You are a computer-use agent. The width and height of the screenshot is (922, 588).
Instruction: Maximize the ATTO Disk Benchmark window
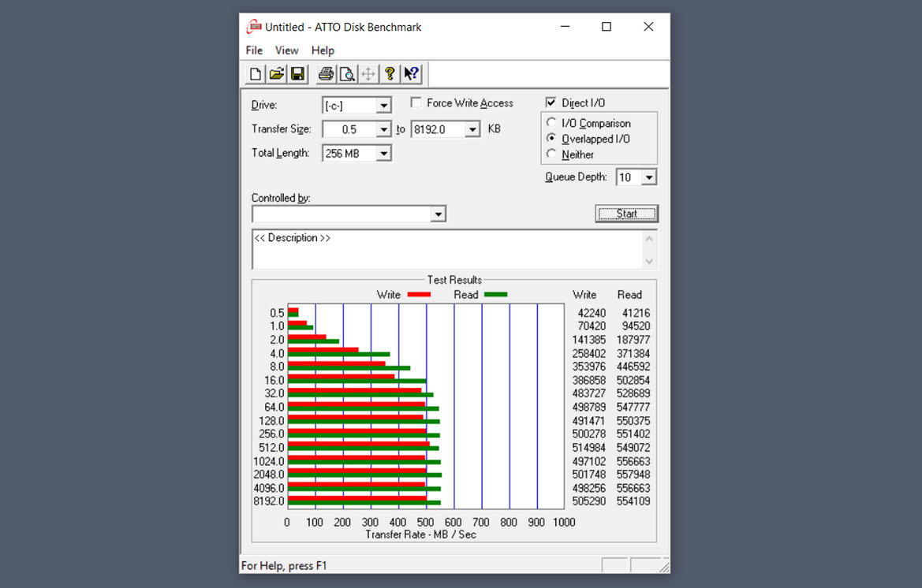click(607, 27)
